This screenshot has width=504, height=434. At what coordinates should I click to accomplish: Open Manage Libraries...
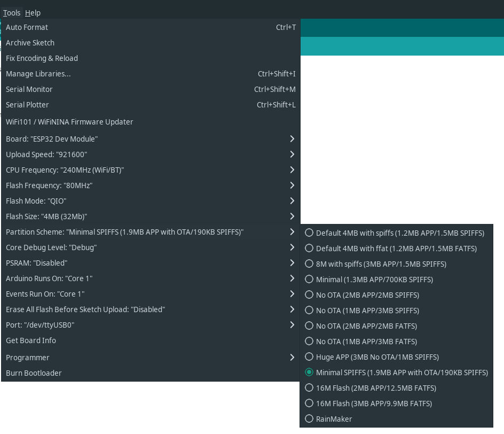[151, 74]
